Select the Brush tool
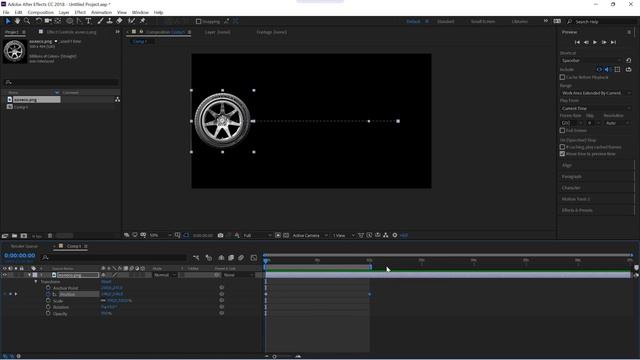This screenshot has height=360, width=640. click(x=100, y=21)
